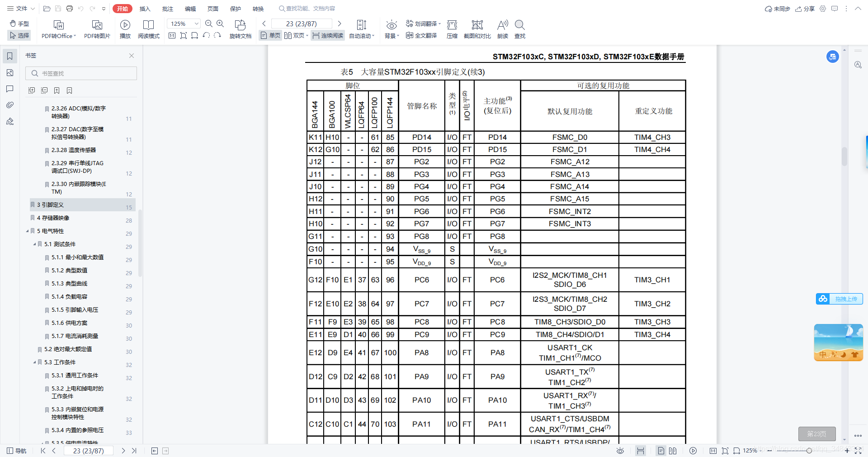Go to next page in ribbon

340,24
